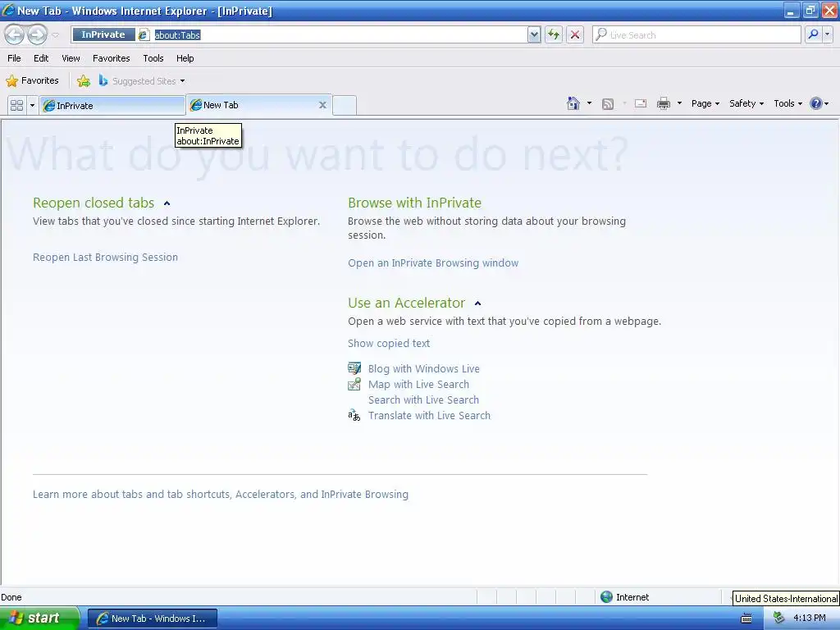Screen dimensions: 840x630
Task: Close the New Tab tab
Action: coord(322,105)
